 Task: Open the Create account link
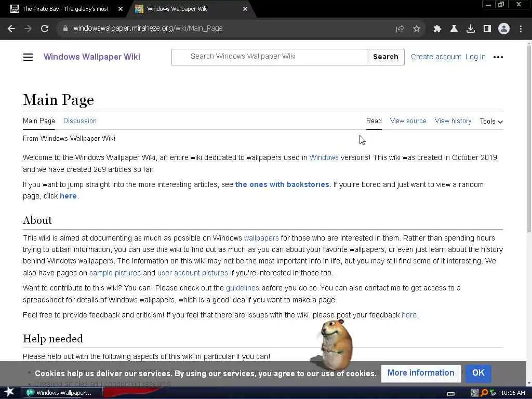pyautogui.click(x=436, y=57)
